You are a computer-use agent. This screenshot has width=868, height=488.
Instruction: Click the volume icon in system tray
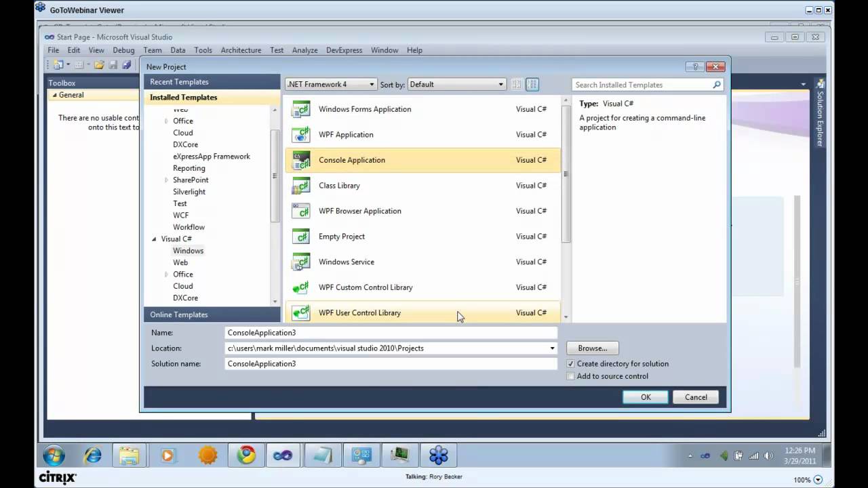pyautogui.click(x=770, y=455)
